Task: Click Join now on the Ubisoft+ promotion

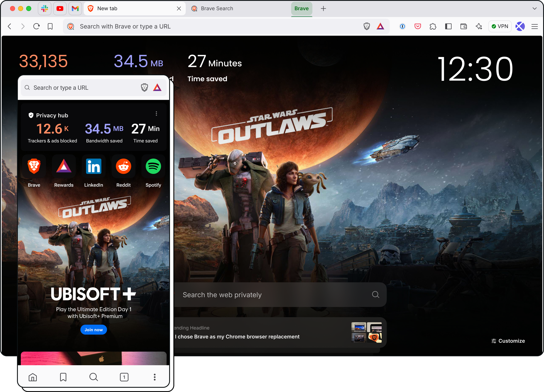Action: pyautogui.click(x=93, y=329)
